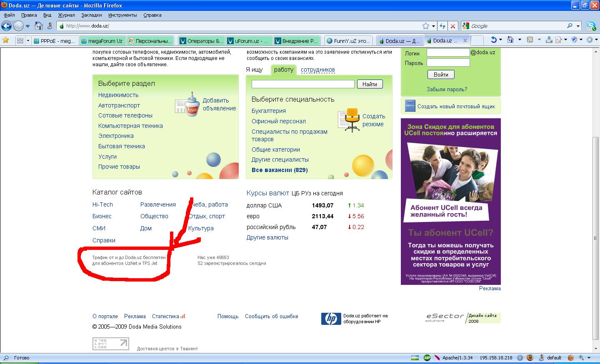Click the house icon in tab bar

point(510,40)
